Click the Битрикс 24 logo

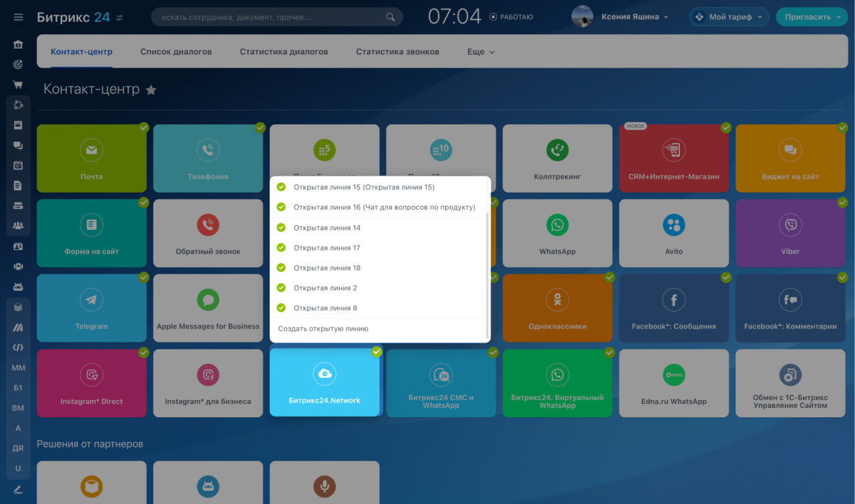(x=73, y=17)
